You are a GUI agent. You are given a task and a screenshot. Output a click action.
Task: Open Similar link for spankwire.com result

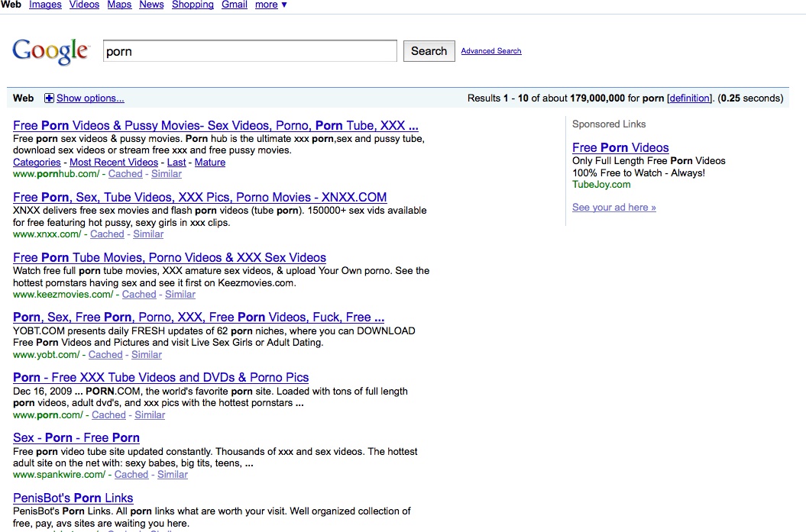click(x=172, y=475)
